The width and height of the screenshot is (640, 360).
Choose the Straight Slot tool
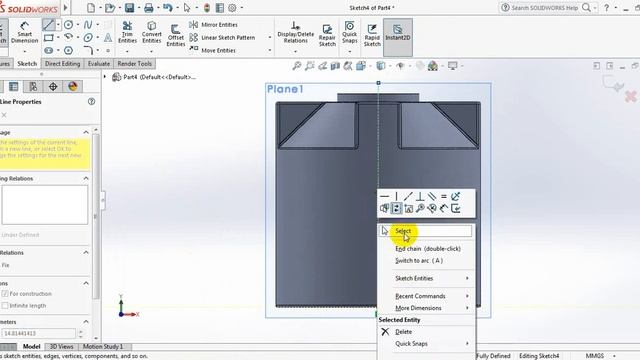pyautogui.click(x=49, y=51)
